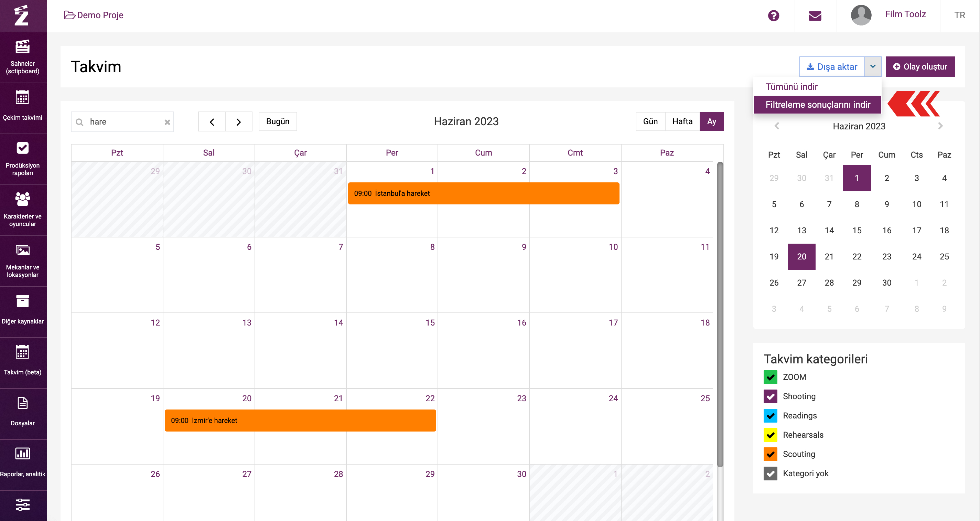
Task: Click the Demo Proje folder link
Action: 94,15
